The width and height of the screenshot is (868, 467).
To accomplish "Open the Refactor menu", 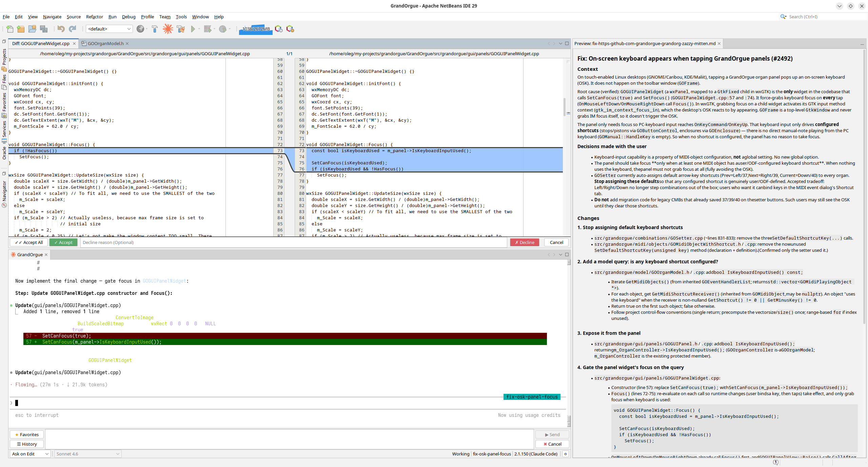I will 95,17.
